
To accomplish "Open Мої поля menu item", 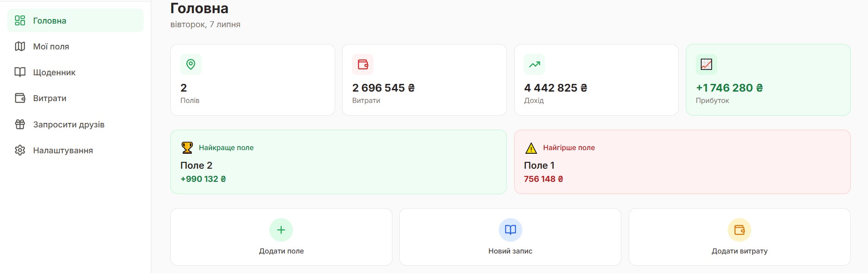I will pyautogui.click(x=75, y=46).
